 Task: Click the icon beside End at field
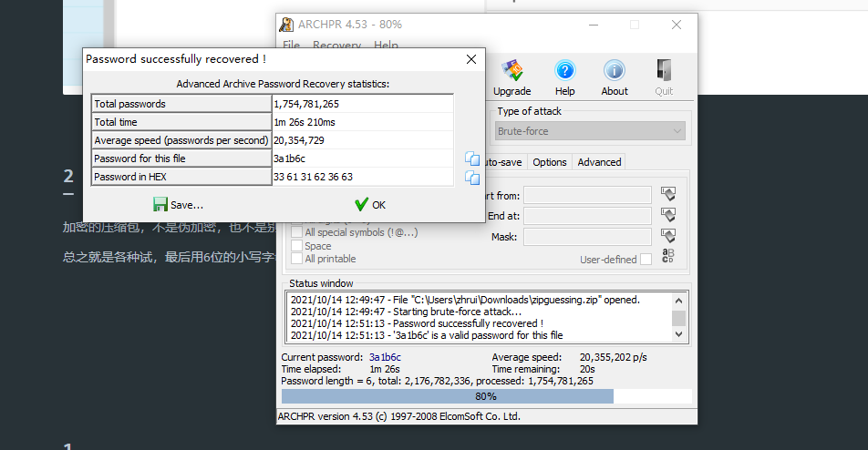(668, 215)
